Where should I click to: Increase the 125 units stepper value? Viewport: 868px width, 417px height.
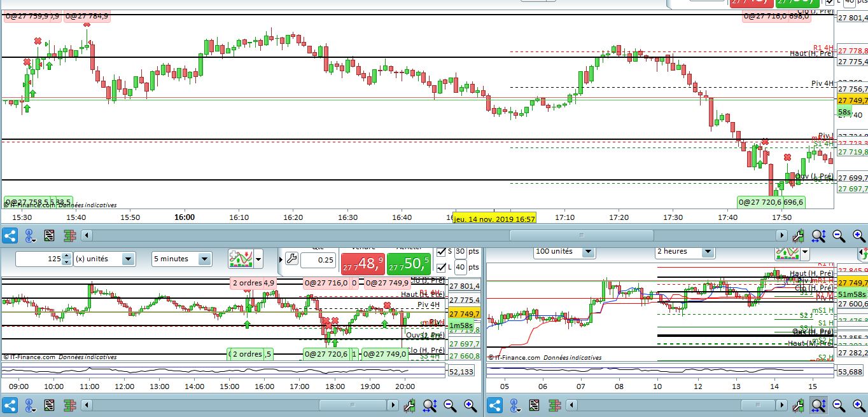66,256
